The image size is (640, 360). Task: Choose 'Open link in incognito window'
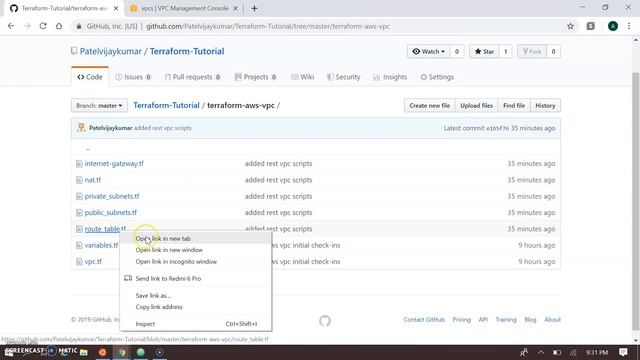(x=196, y=262)
